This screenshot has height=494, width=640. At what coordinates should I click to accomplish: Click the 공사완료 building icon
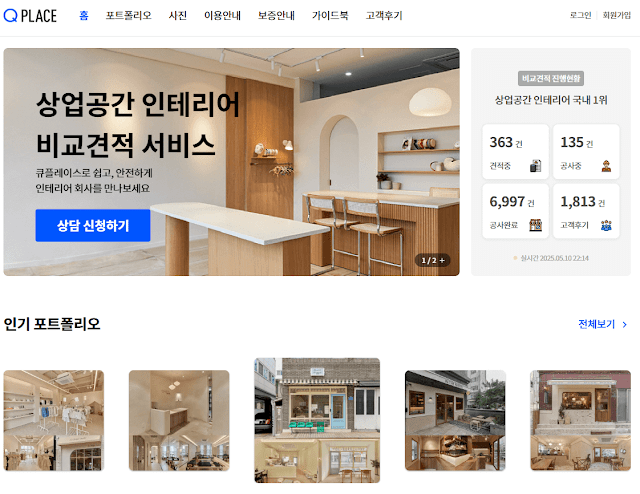536,225
